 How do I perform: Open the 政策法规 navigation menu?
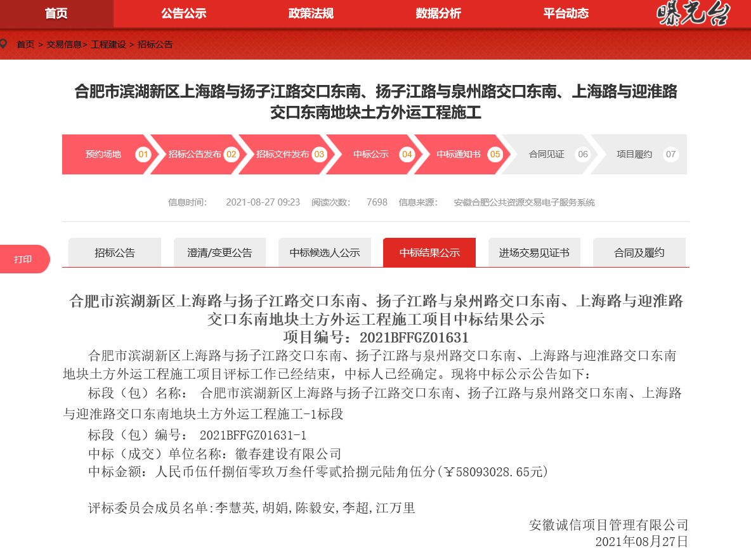311,13
